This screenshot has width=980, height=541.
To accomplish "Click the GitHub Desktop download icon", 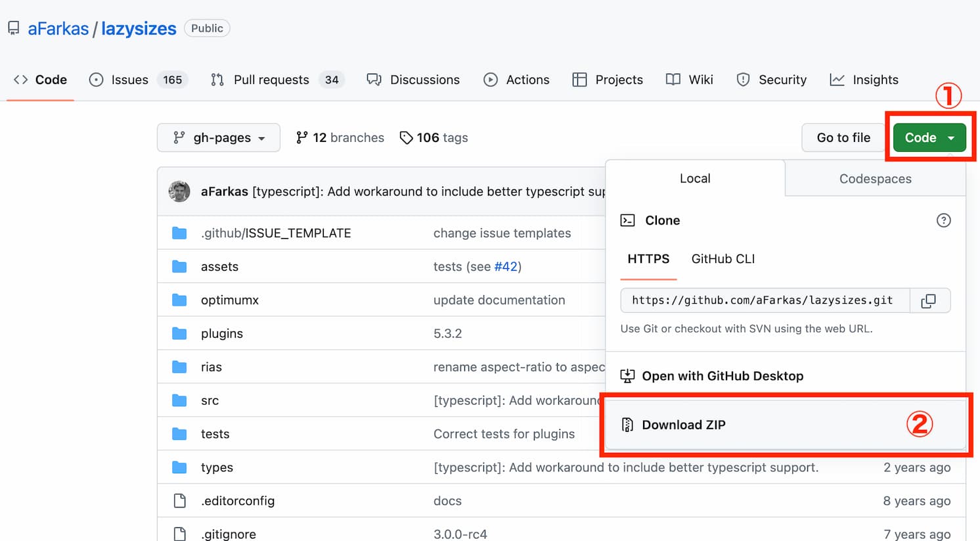I will [x=627, y=376].
